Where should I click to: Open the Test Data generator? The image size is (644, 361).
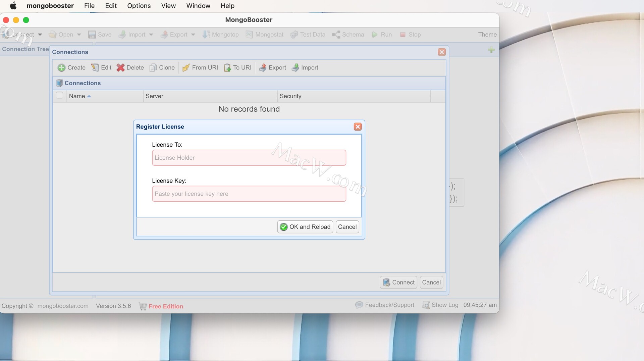point(308,35)
